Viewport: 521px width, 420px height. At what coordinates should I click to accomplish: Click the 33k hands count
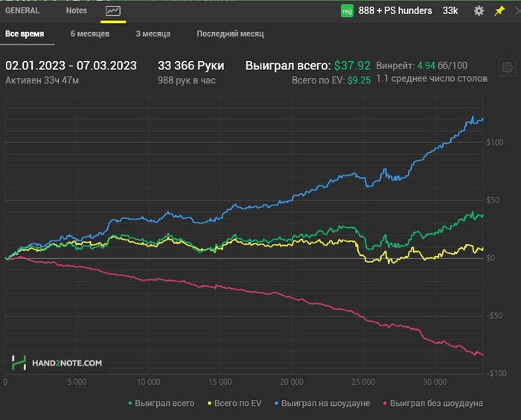tap(450, 11)
